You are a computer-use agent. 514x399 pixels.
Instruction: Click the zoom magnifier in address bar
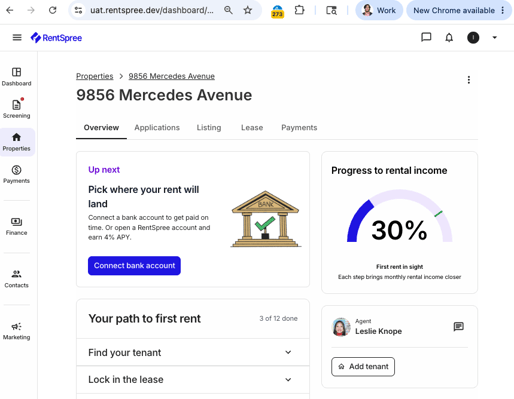click(228, 10)
